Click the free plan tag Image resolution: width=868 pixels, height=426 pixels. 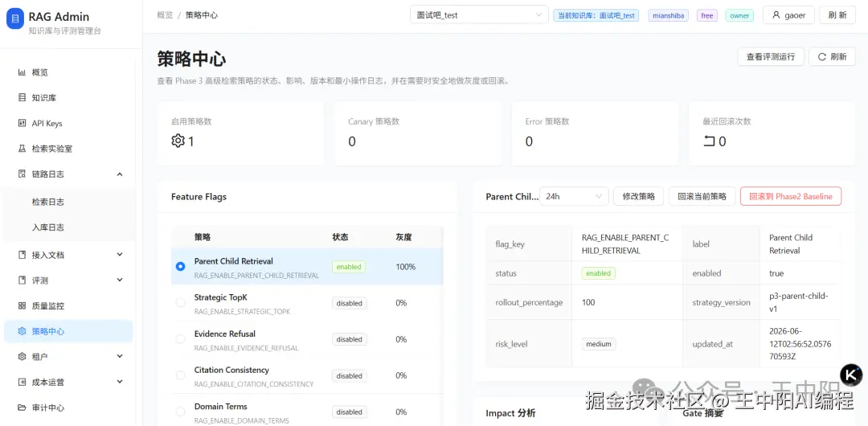click(707, 15)
